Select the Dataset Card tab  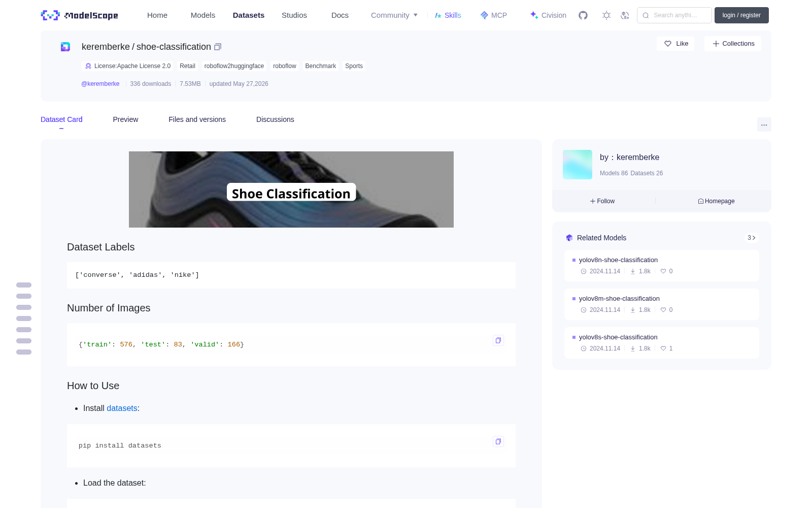click(x=61, y=119)
